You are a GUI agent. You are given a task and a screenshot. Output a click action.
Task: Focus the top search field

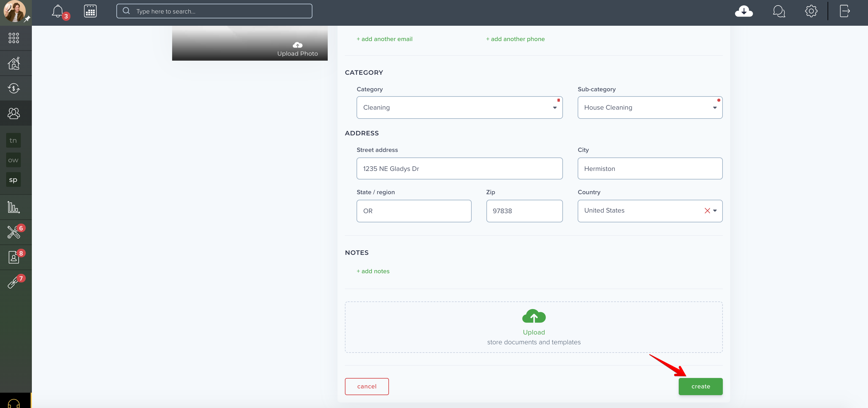point(214,11)
